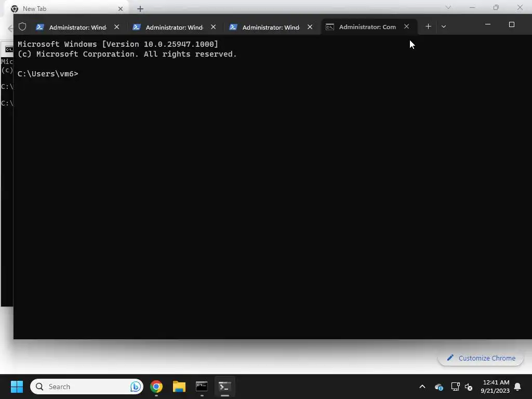
Task: Maximize the Windows Terminal window
Action: (512, 24)
